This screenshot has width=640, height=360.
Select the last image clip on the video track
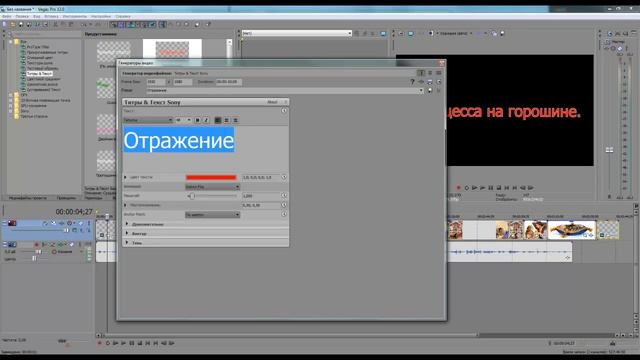(x=571, y=230)
